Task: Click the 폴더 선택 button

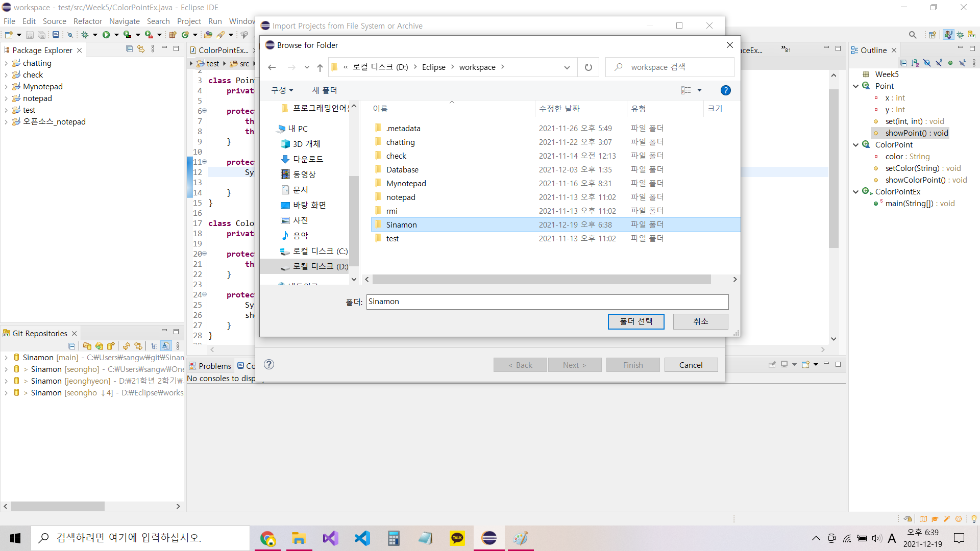Action: (x=635, y=321)
